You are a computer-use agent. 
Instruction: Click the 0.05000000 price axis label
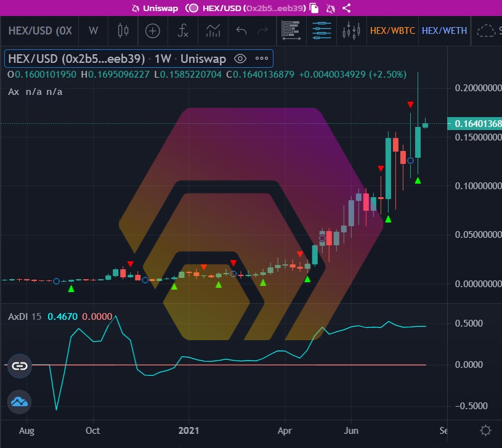(478, 235)
